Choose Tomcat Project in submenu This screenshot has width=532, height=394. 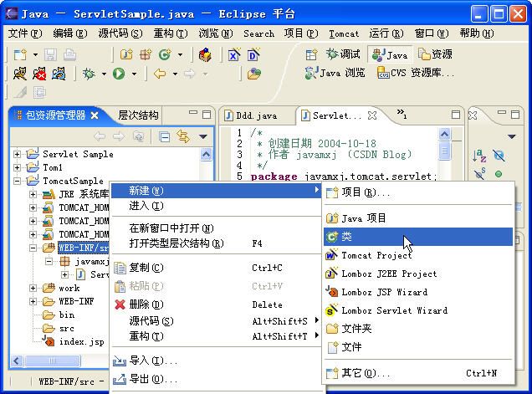coord(418,255)
